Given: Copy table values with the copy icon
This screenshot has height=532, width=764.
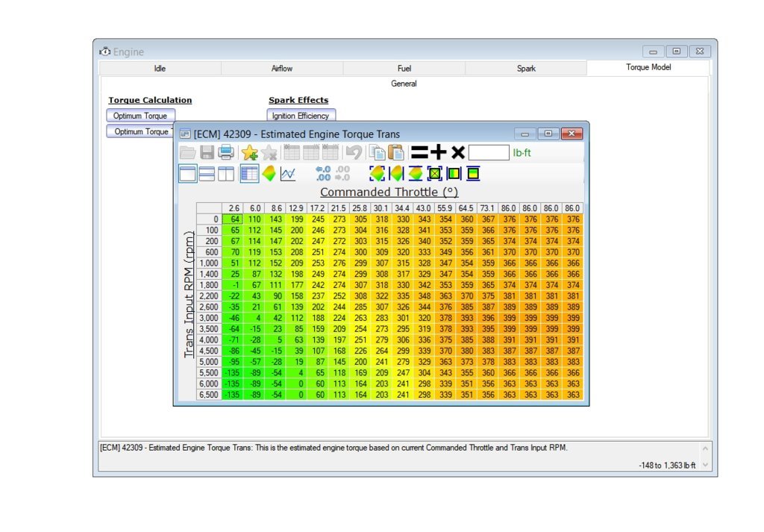Looking at the screenshot, I should (x=377, y=152).
